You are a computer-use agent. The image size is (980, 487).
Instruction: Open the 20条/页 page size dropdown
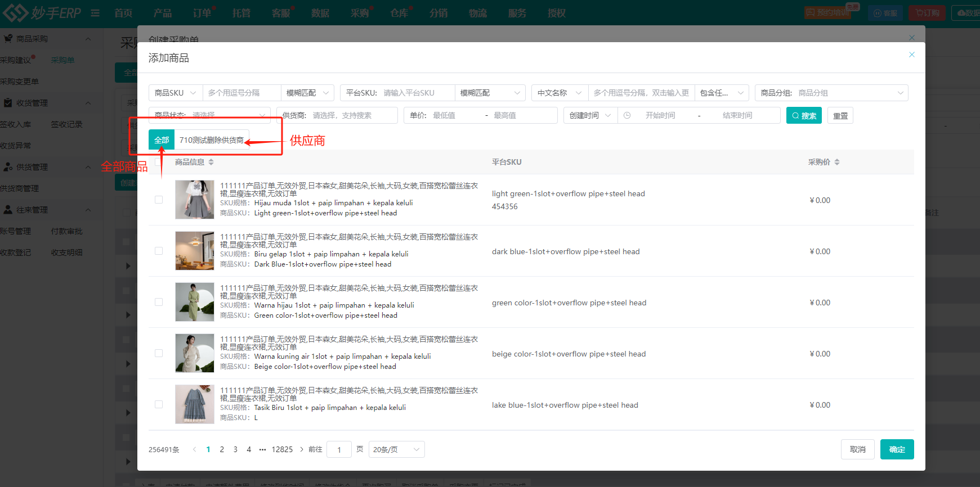396,449
